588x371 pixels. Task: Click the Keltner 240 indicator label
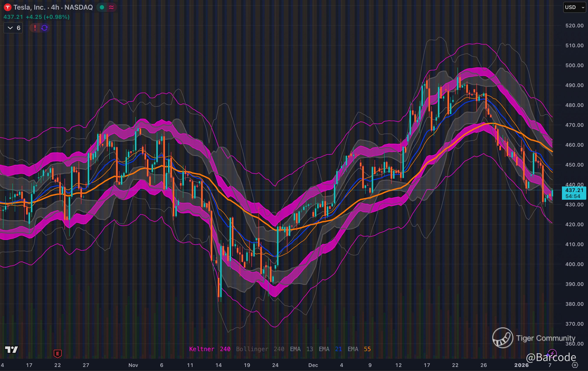tap(210, 349)
